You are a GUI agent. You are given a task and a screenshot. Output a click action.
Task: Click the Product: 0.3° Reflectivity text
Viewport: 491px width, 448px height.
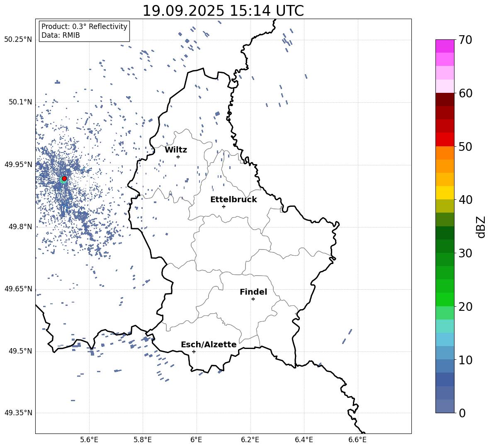(x=84, y=27)
